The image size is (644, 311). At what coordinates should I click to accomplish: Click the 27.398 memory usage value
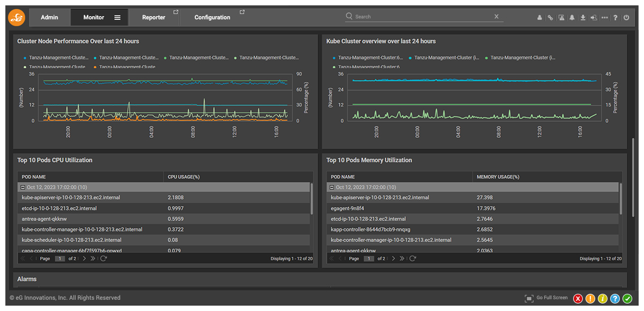click(x=485, y=198)
